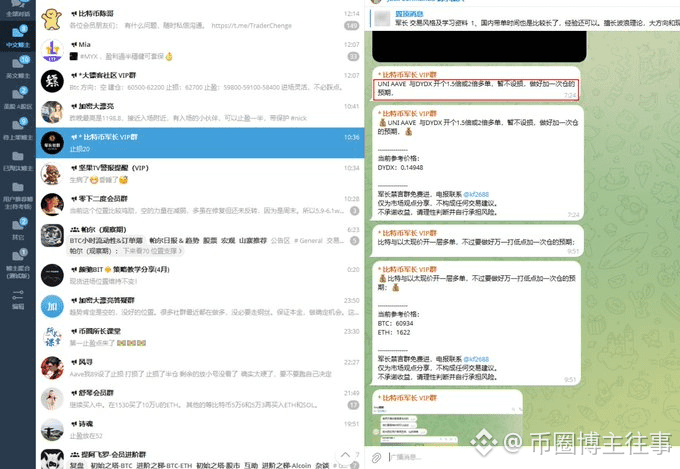Click the 舒琴会员群 avatar

[52, 399]
